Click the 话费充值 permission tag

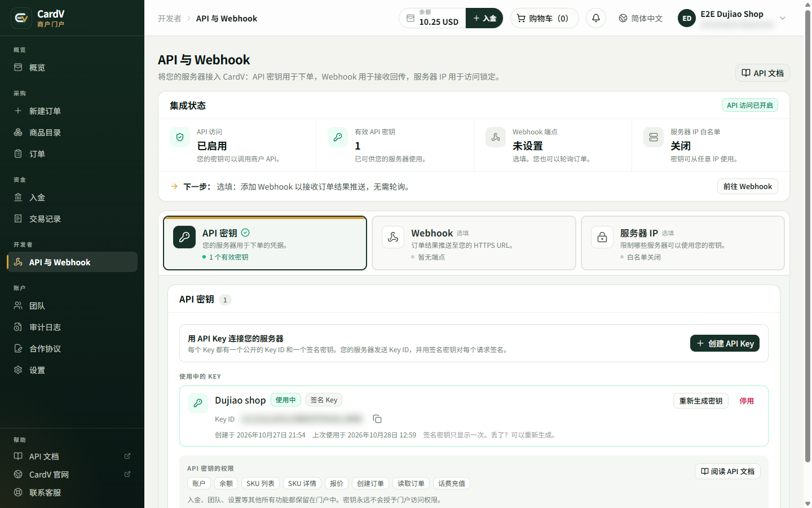click(452, 483)
